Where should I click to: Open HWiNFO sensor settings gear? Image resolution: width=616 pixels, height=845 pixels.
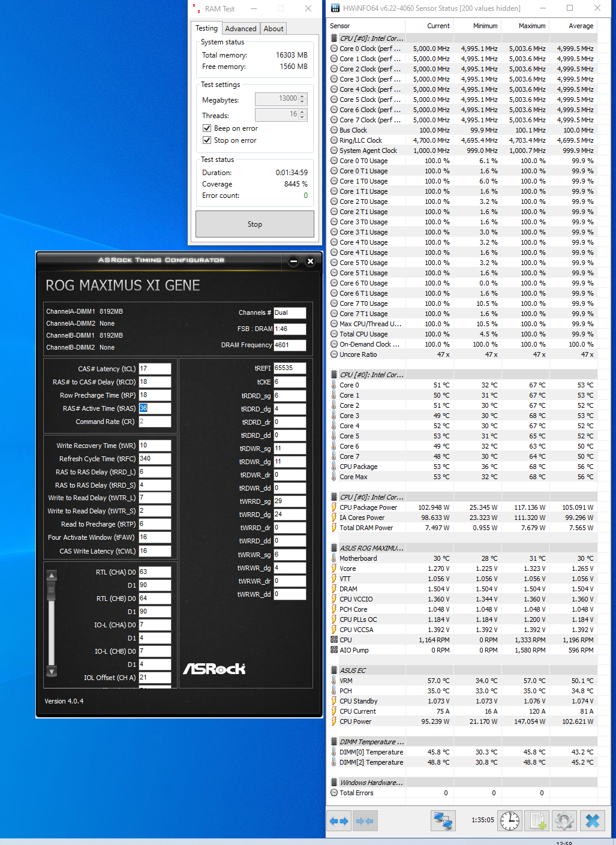(x=564, y=821)
